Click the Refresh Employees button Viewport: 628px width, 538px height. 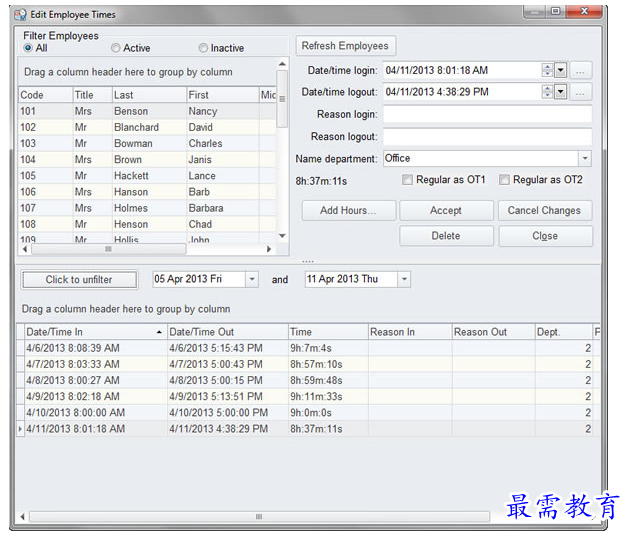[x=345, y=46]
